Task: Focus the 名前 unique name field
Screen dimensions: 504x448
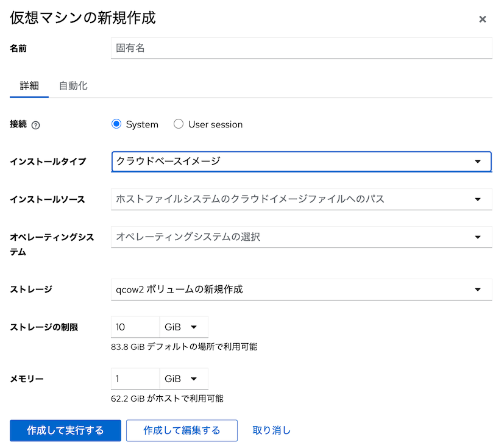Action: 301,48
